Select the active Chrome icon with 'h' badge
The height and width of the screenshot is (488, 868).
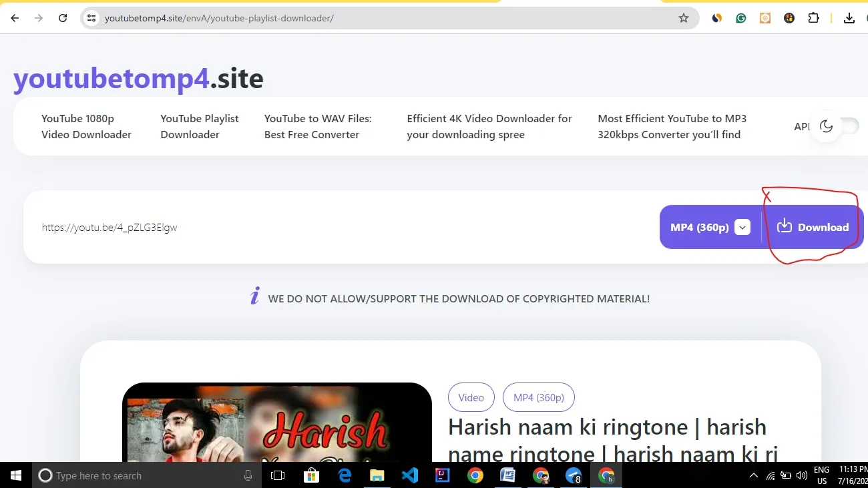(606, 475)
